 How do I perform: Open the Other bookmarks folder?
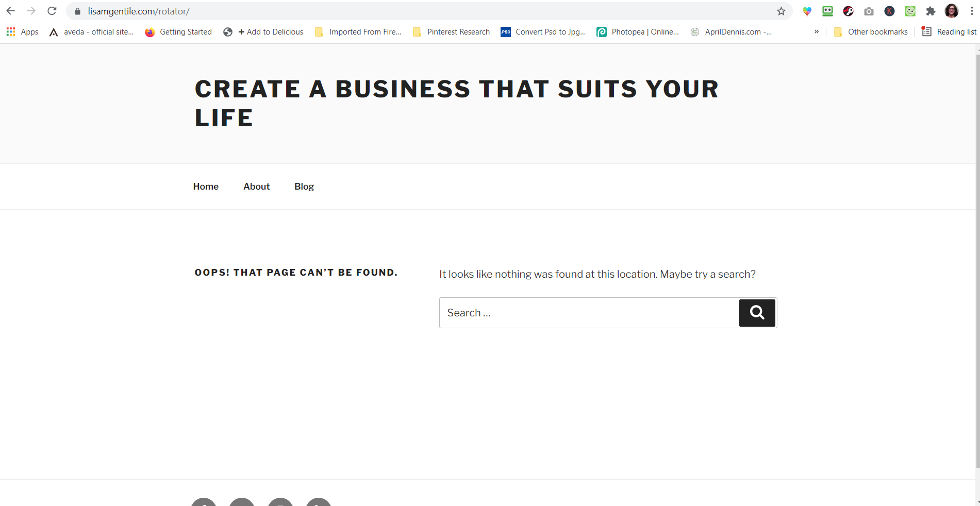871,32
